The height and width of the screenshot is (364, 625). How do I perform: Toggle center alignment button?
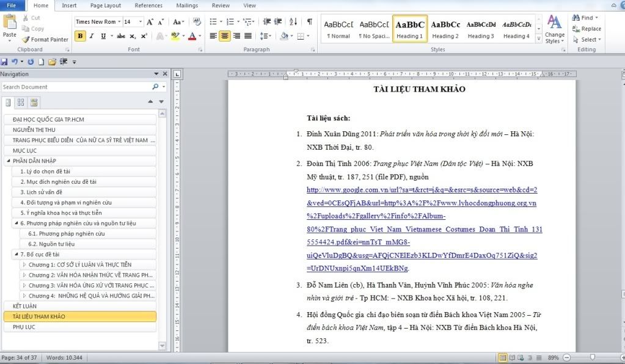click(225, 36)
